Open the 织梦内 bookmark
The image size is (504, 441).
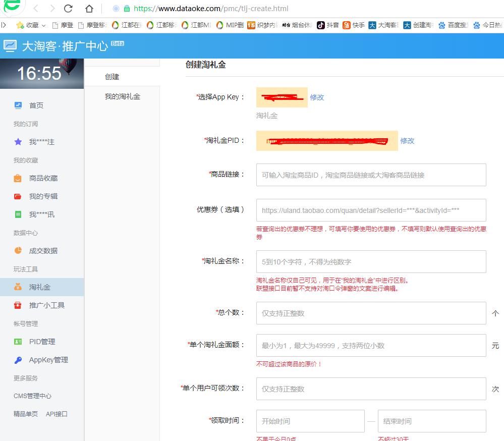[262, 25]
